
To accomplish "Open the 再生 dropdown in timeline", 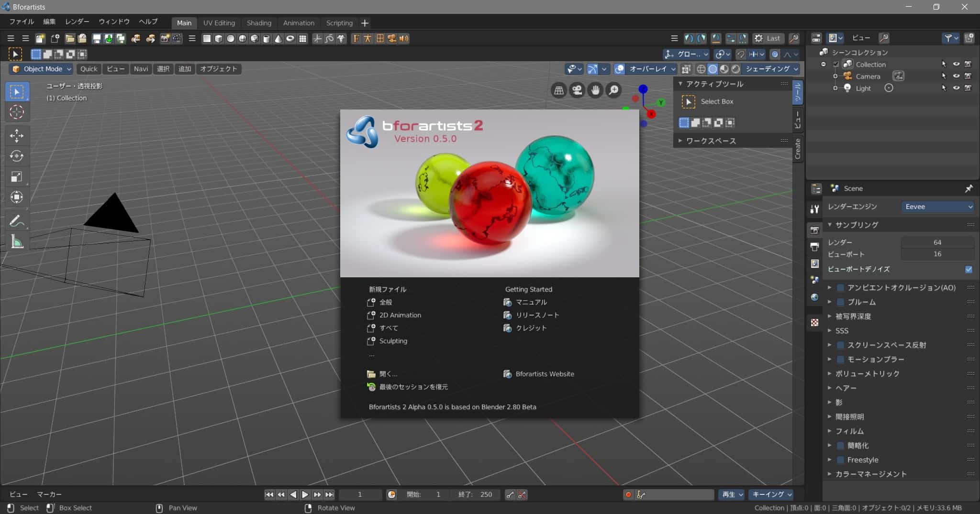I will [x=732, y=494].
